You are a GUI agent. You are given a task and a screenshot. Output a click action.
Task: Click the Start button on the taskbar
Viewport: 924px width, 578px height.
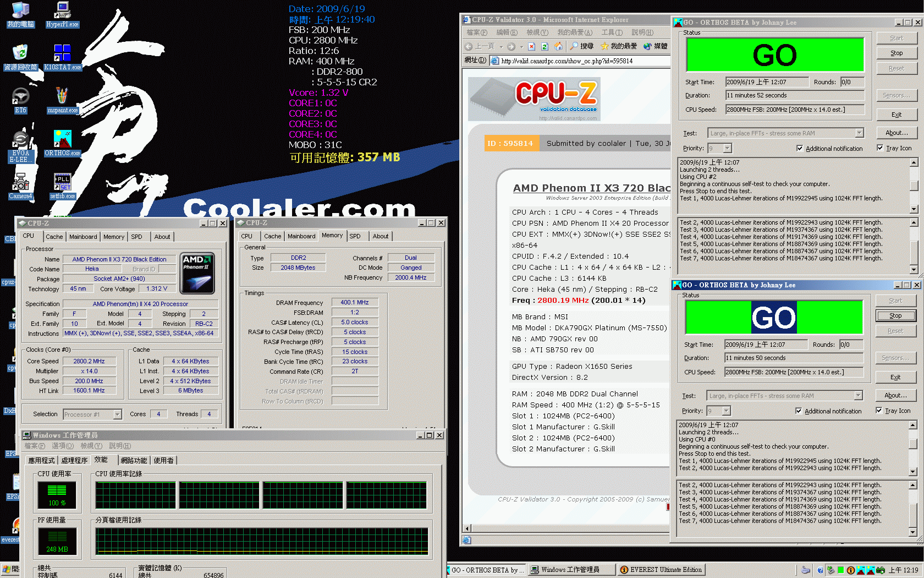(x=10, y=570)
